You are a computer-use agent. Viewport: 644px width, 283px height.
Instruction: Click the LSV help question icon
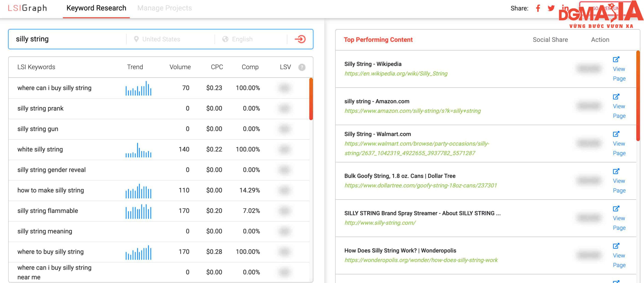(302, 67)
